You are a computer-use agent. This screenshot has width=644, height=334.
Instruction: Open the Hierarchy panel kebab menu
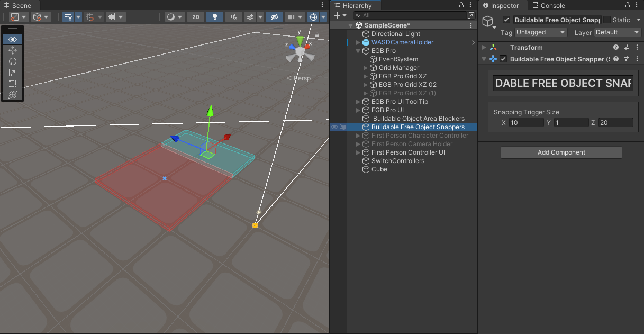point(470,5)
